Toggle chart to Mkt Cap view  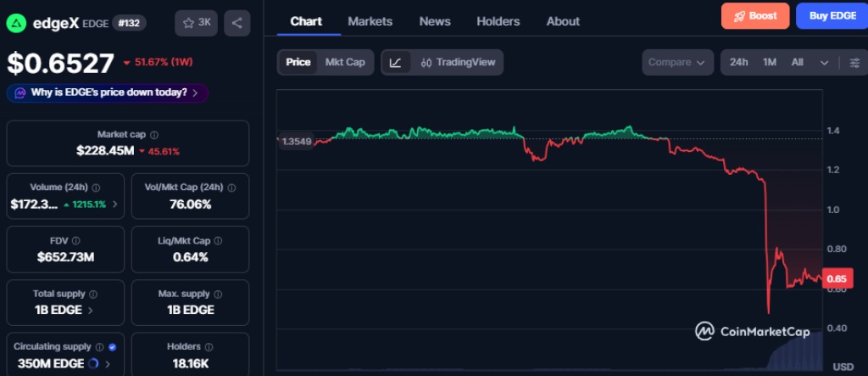(345, 62)
